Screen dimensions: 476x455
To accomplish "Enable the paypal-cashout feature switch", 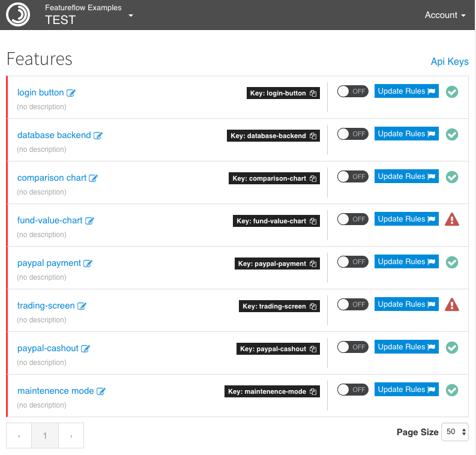I will click(x=352, y=347).
